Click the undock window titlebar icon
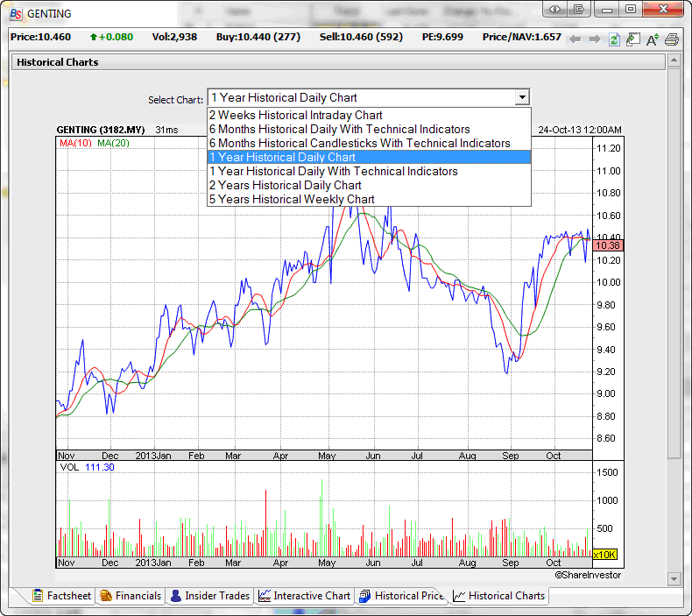This screenshot has height=616, width=692. [x=579, y=9]
